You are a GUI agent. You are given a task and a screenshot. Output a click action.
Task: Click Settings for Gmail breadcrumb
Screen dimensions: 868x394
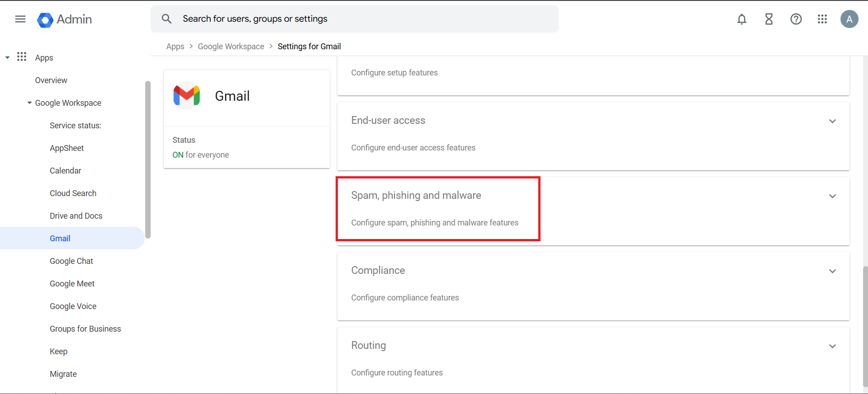[x=309, y=47]
